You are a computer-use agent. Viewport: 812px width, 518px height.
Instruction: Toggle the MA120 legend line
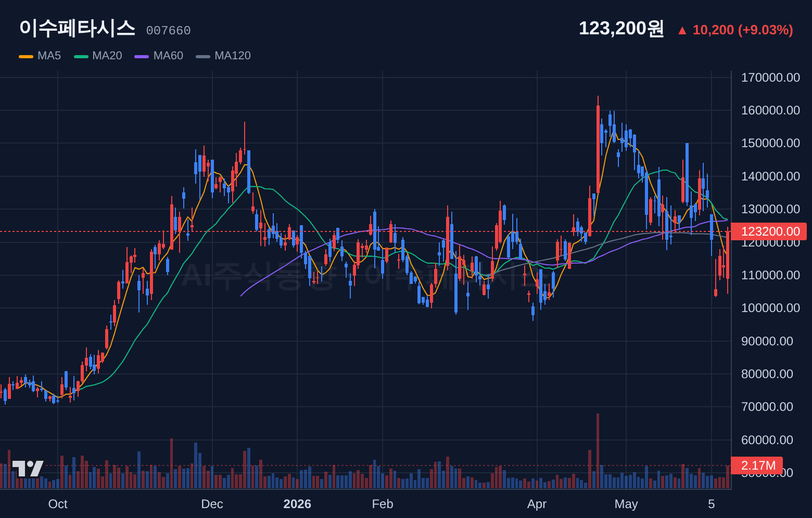point(223,56)
